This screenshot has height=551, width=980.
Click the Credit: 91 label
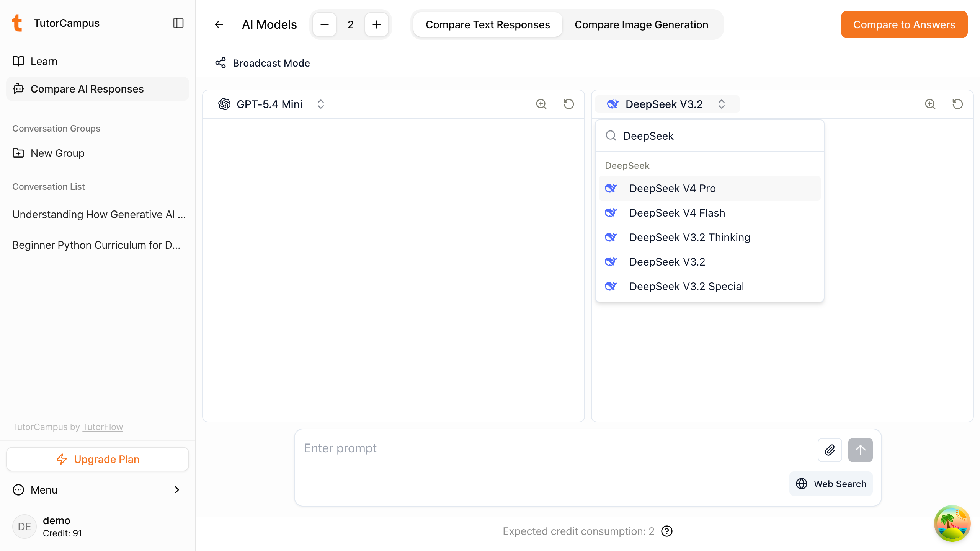(62, 533)
